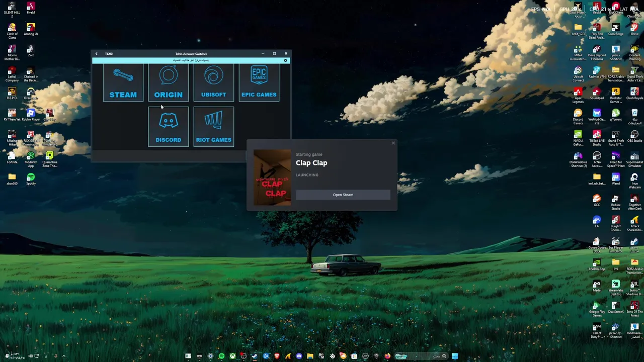This screenshot has width=644, height=362.
Task: Select the Clash of Clans desktop icon
Action: click(12, 31)
